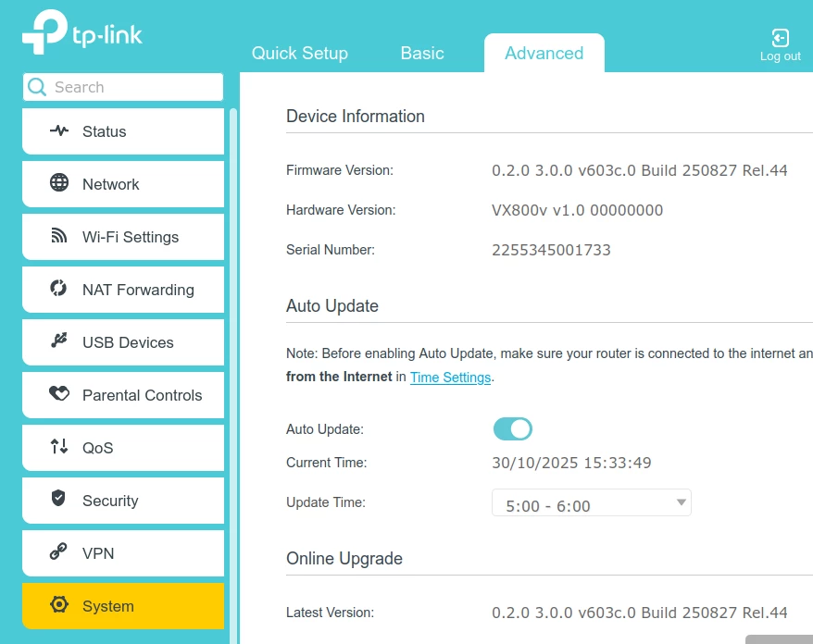Click the Security shield icon
The width and height of the screenshot is (813, 644).
[58, 499]
